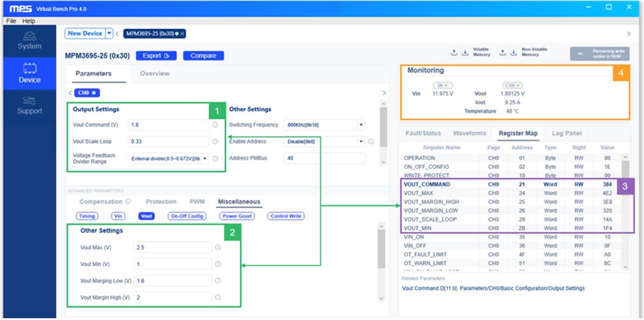Click the Volatile Memory download icon

(x=465, y=53)
